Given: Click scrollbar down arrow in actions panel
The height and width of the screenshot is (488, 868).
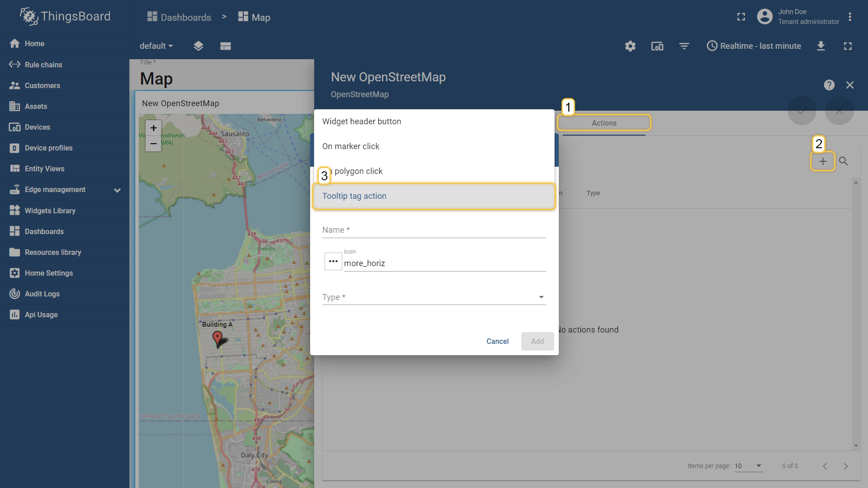Looking at the screenshot, I should (x=856, y=446).
